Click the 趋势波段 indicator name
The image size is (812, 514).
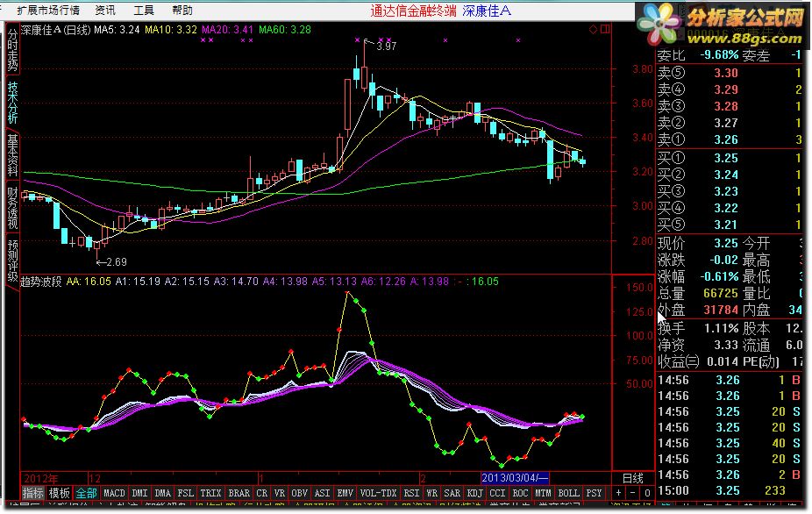click(41, 282)
